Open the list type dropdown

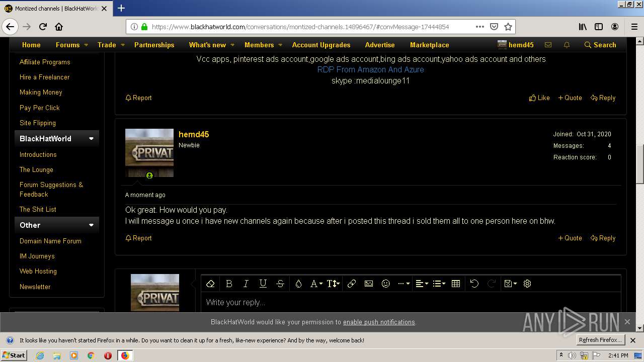pos(439,284)
